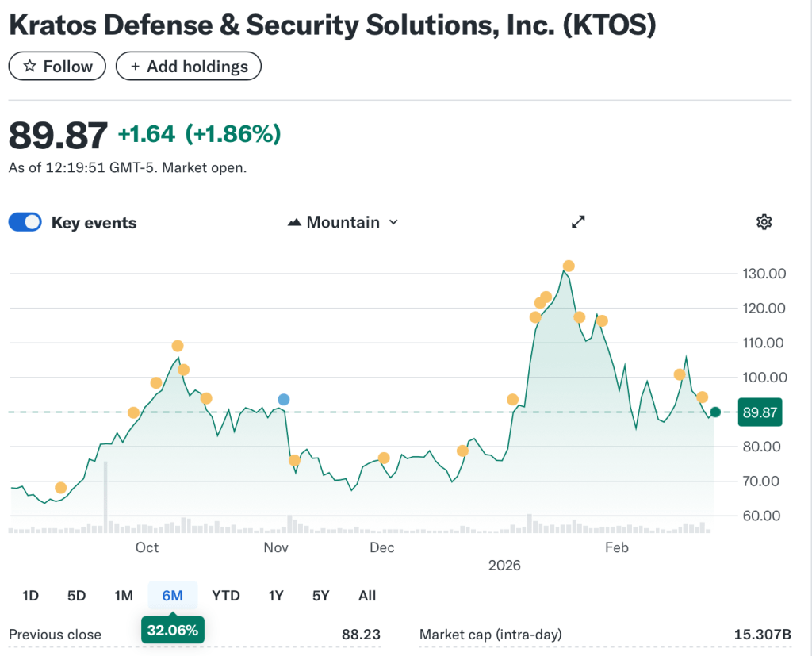
Task: Click the green current price dot on chart
Action: (715, 412)
